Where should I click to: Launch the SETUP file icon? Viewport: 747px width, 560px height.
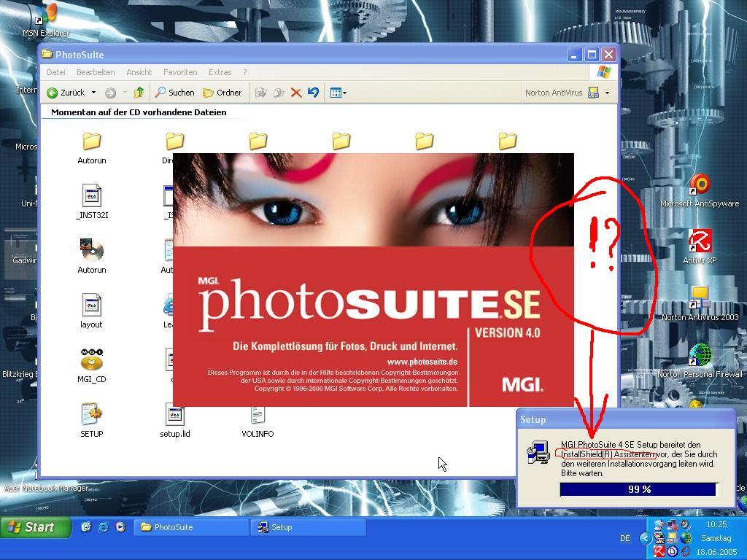point(91,414)
